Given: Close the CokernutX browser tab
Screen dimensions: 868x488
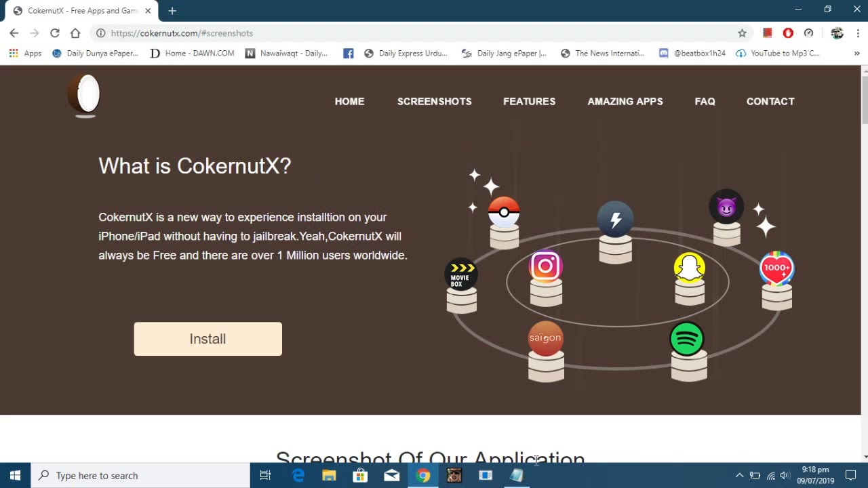Looking at the screenshot, I should click(x=148, y=11).
